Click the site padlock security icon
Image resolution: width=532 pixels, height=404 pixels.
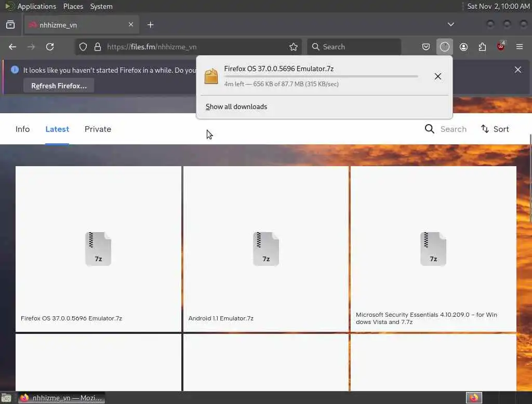coord(98,47)
